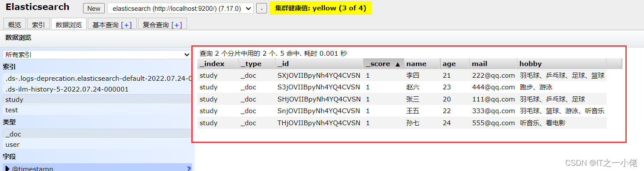
Task: Click the minus remove-connection button
Action: pos(261,8)
